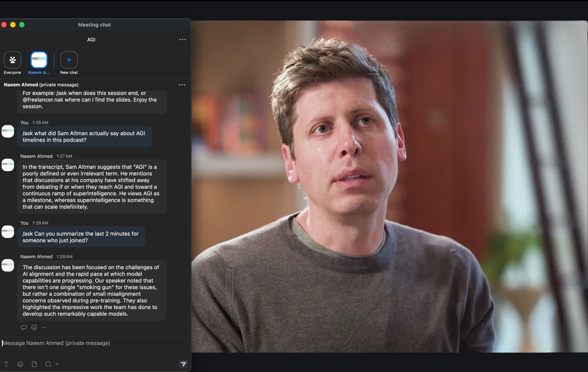This screenshot has height=372, width=588.
Task: Click the screenshot capture icon
Action: (48, 364)
